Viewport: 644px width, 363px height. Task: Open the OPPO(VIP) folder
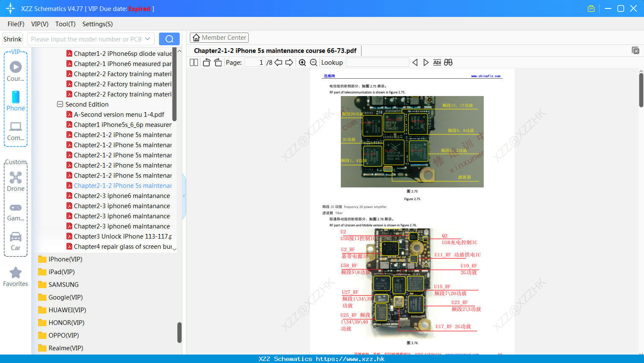tap(58, 335)
